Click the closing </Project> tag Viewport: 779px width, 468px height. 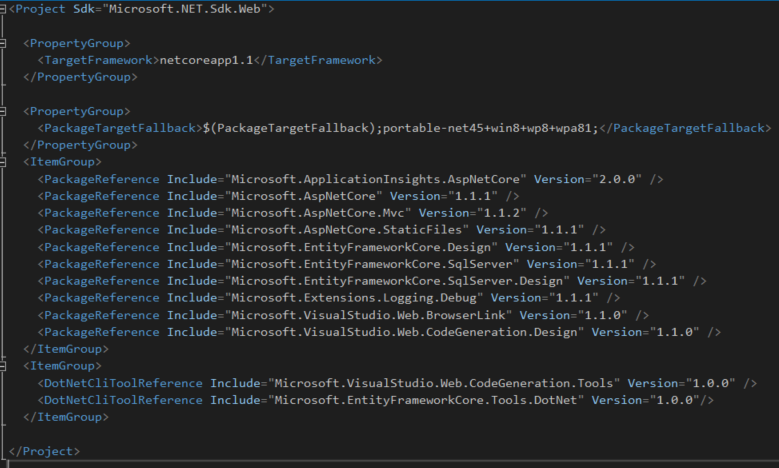pyautogui.click(x=44, y=452)
